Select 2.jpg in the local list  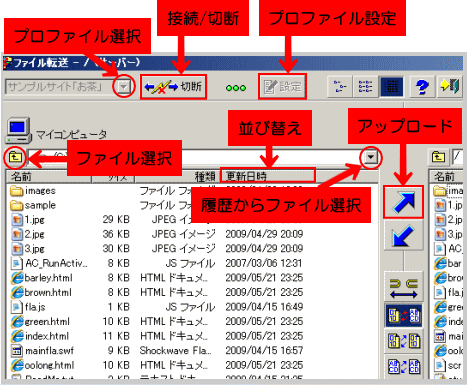(x=28, y=234)
